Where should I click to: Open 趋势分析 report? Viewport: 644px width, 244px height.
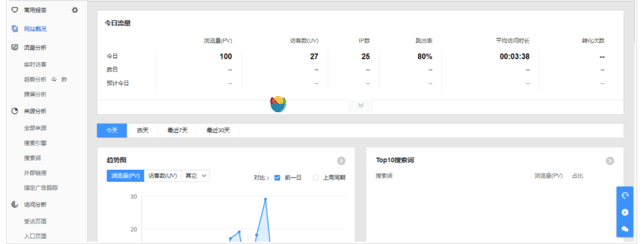pos(35,79)
